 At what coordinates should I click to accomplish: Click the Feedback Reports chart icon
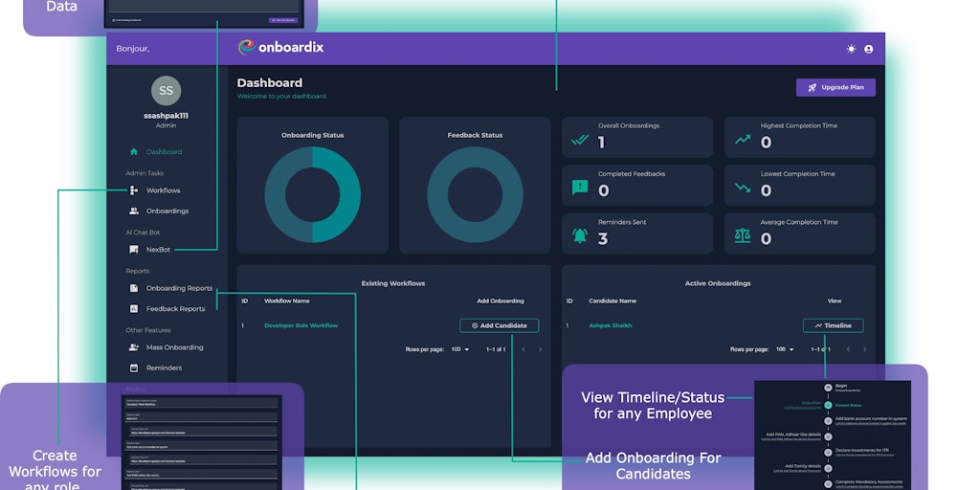point(134,309)
